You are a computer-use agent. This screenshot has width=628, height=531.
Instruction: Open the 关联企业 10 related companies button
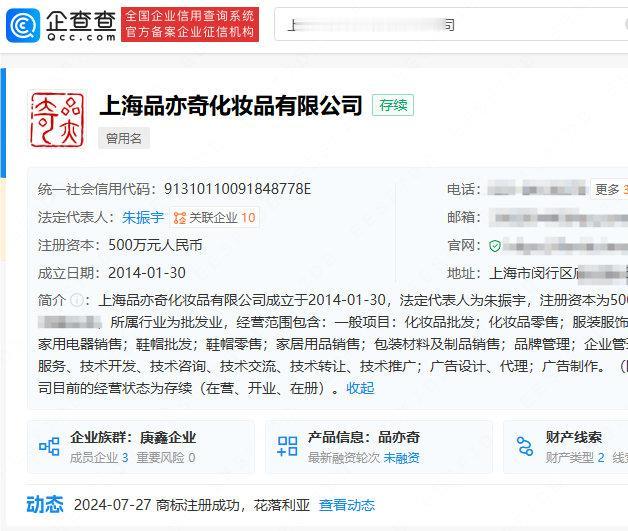pos(215,217)
